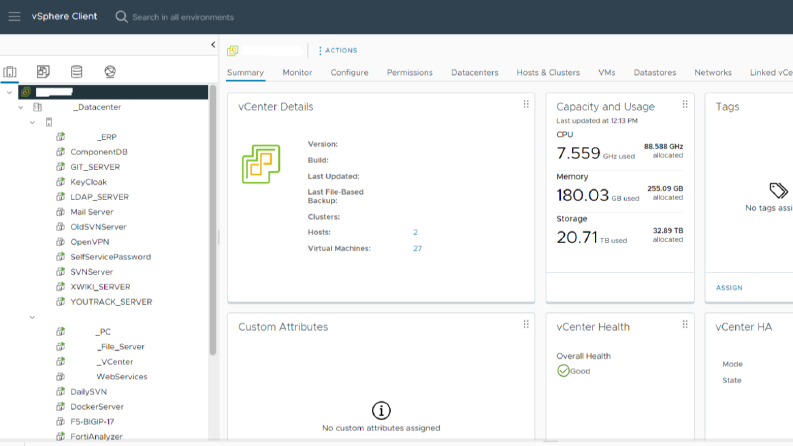This screenshot has height=446, width=793.
Task: Select the _VCenter virtual machine
Action: coord(115,362)
